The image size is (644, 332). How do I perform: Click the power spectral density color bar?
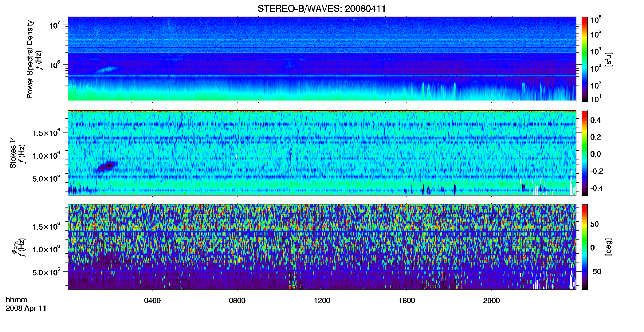click(x=585, y=59)
